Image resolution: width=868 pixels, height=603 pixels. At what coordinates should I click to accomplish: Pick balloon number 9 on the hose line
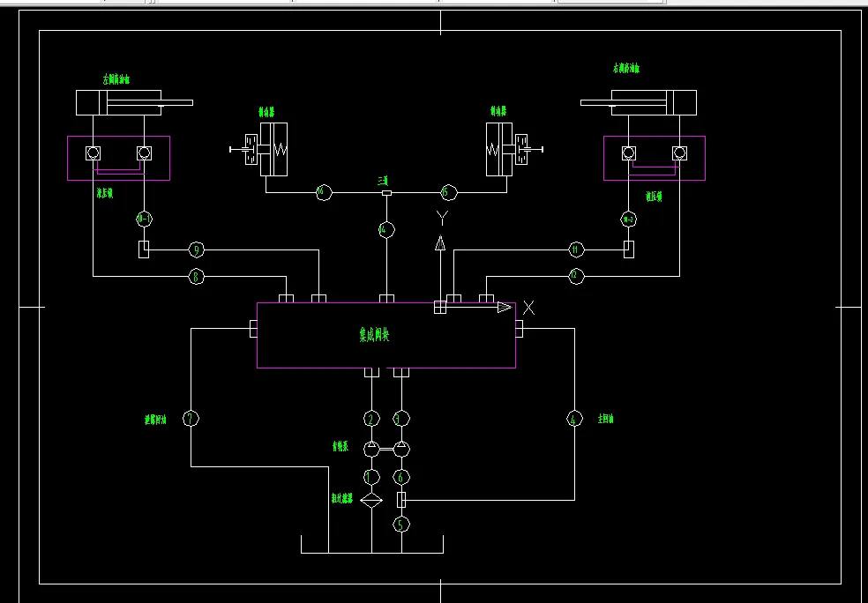(x=196, y=250)
